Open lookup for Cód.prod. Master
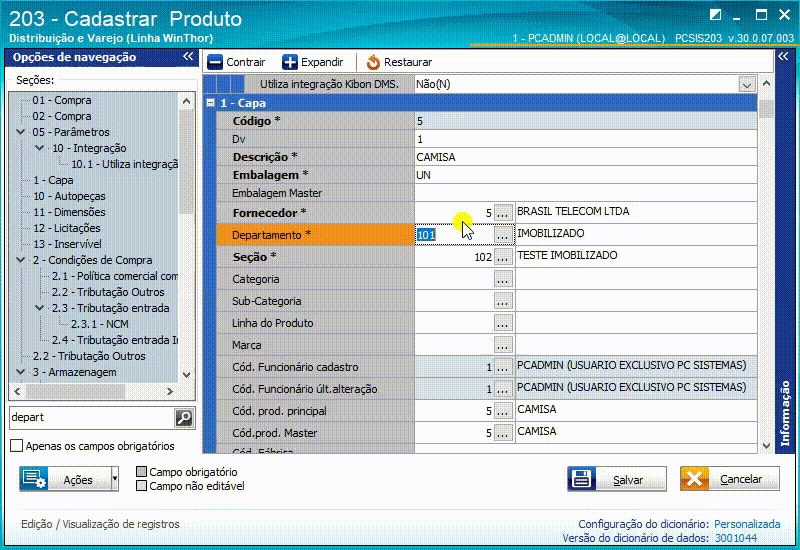 [x=503, y=433]
